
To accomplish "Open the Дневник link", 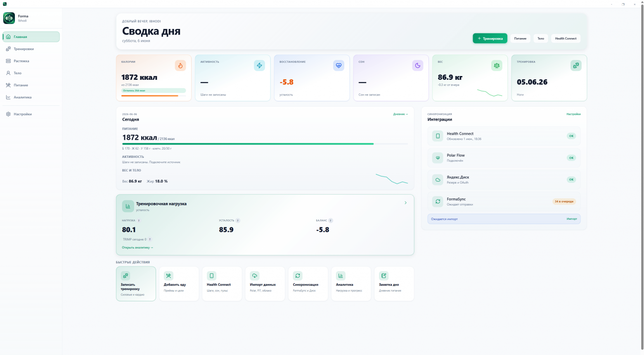I will click(400, 114).
